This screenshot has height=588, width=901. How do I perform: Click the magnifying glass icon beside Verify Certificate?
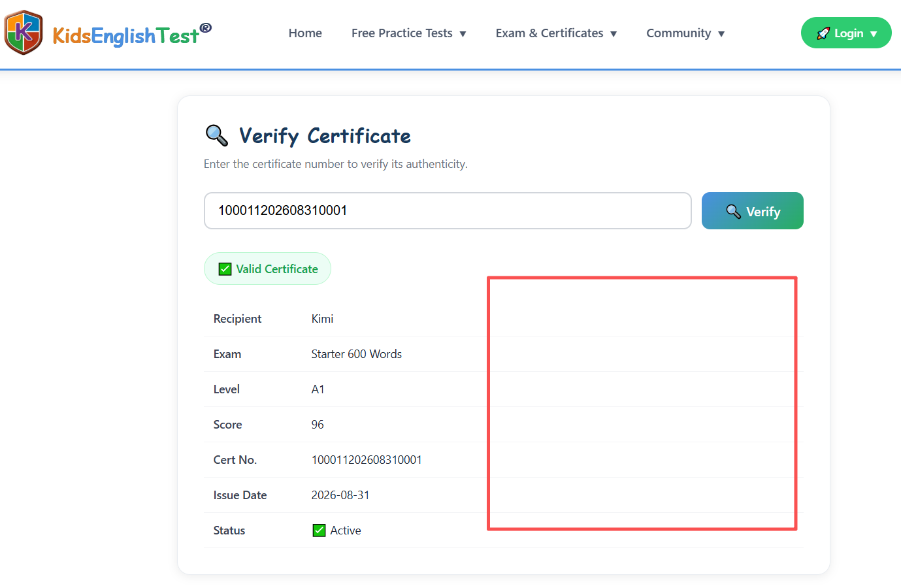coord(217,135)
